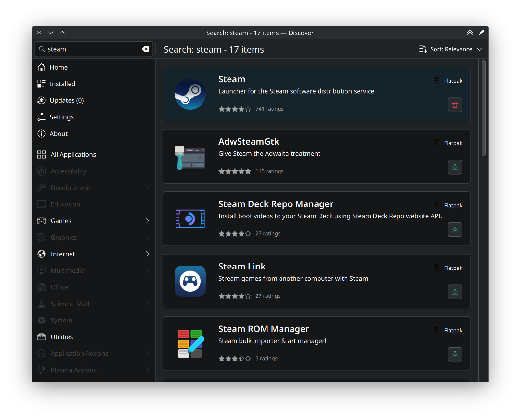Click the Steam app logo icon
Screen dimensions: 521x420
[190, 94]
